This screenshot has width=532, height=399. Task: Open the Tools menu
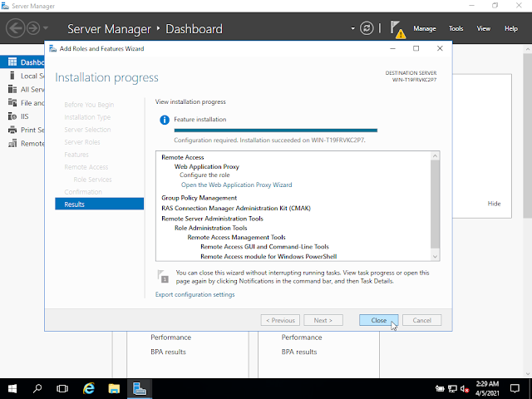point(456,28)
